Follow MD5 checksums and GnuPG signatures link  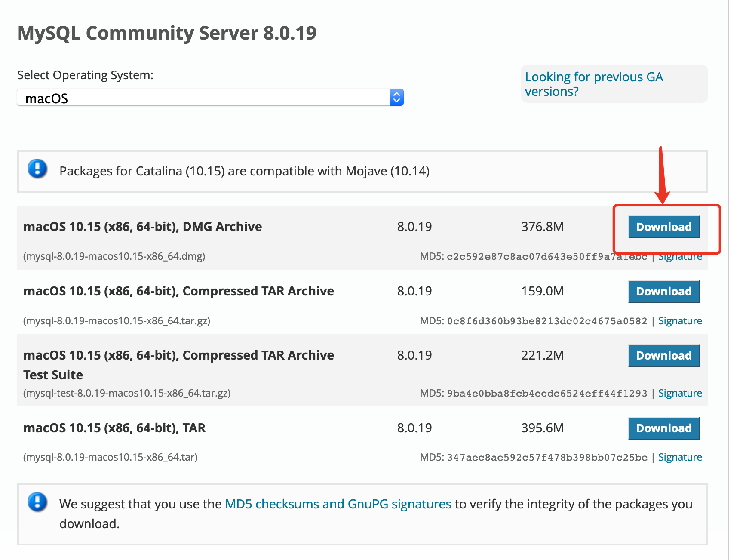(x=338, y=504)
